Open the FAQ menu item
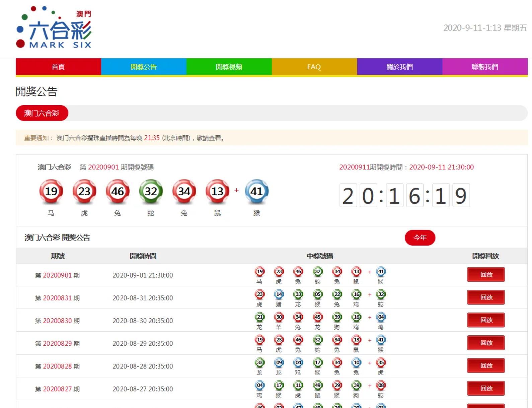The height and width of the screenshot is (408, 532). [314, 67]
